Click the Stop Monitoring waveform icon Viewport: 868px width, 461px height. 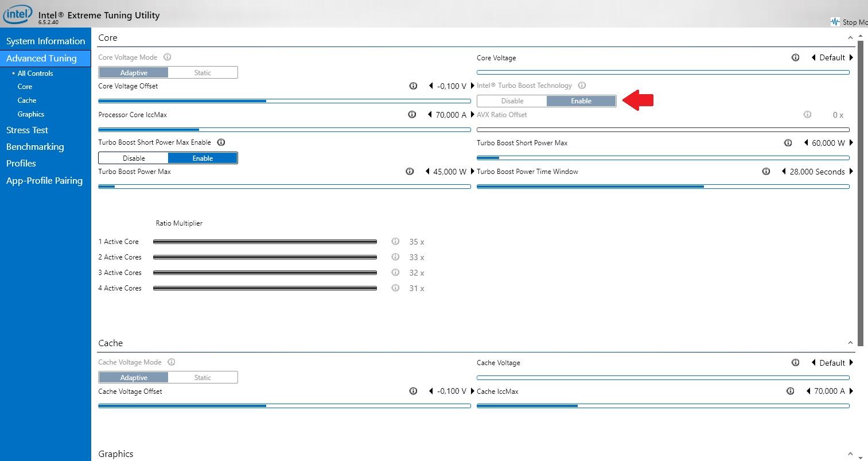tap(835, 22)
